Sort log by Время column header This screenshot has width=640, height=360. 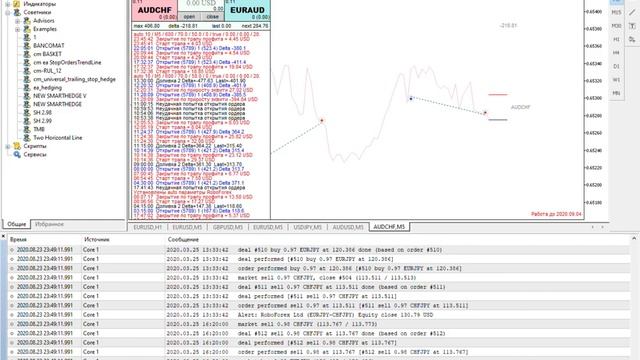pyautogui.click(x=18, y=240)
